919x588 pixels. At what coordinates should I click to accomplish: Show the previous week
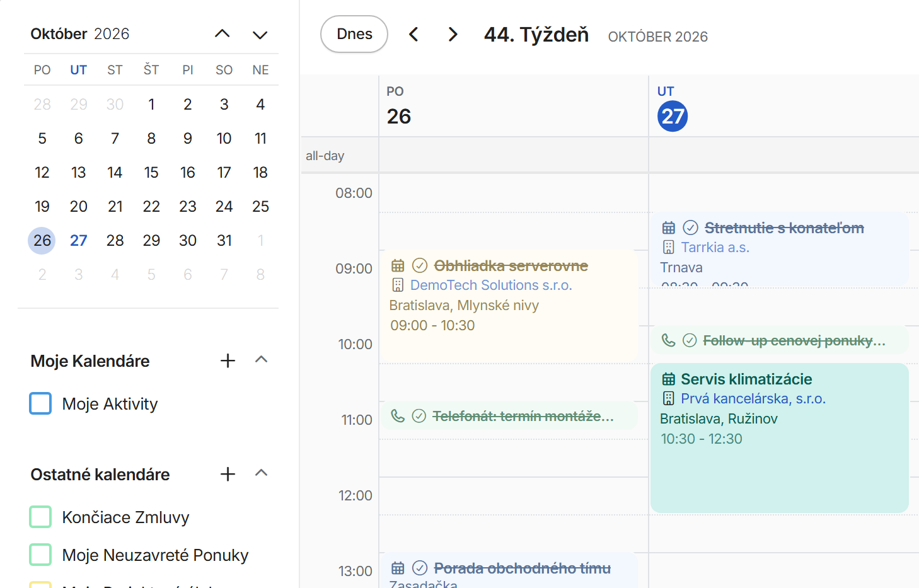pos(413,34)
